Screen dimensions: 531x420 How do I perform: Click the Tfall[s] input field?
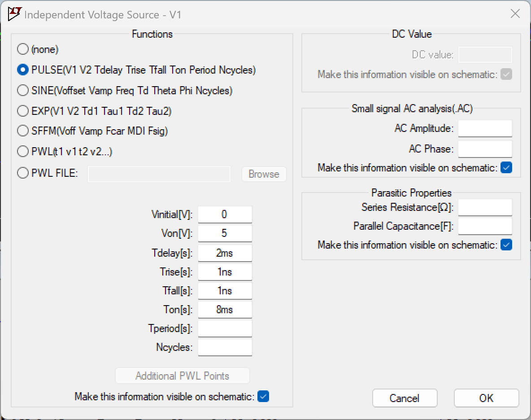coord(225,291)
